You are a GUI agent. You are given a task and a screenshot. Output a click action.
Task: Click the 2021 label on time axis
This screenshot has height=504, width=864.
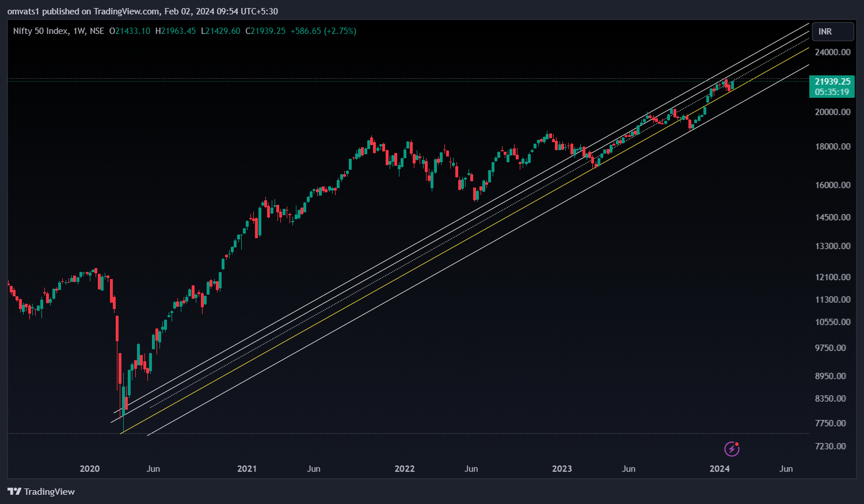247,468
